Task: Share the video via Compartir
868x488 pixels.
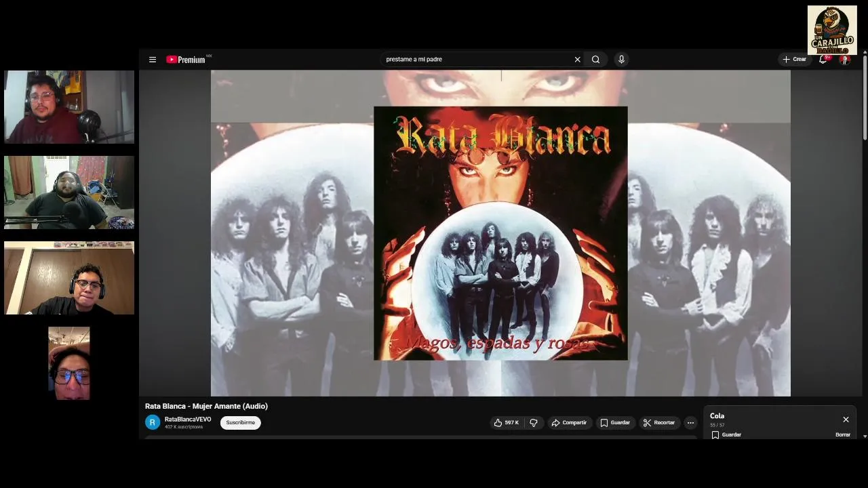Action: (569, 423)
